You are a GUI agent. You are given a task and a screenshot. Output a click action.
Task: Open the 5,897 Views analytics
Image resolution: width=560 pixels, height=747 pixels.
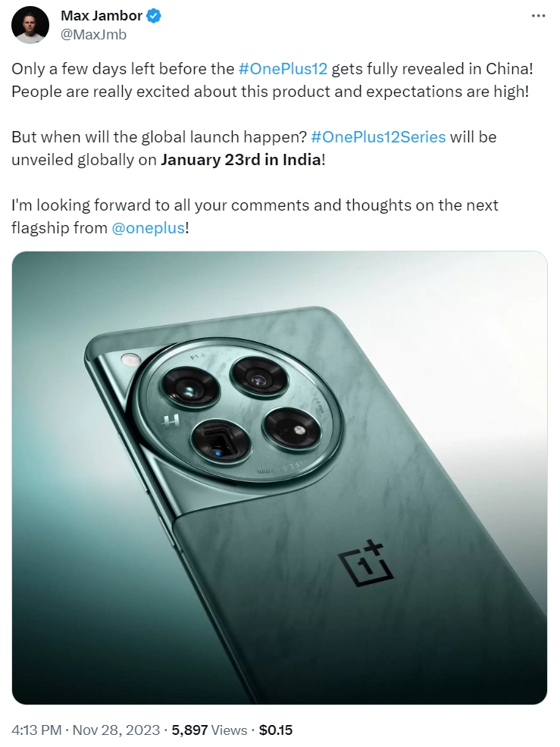pos(209,730)
